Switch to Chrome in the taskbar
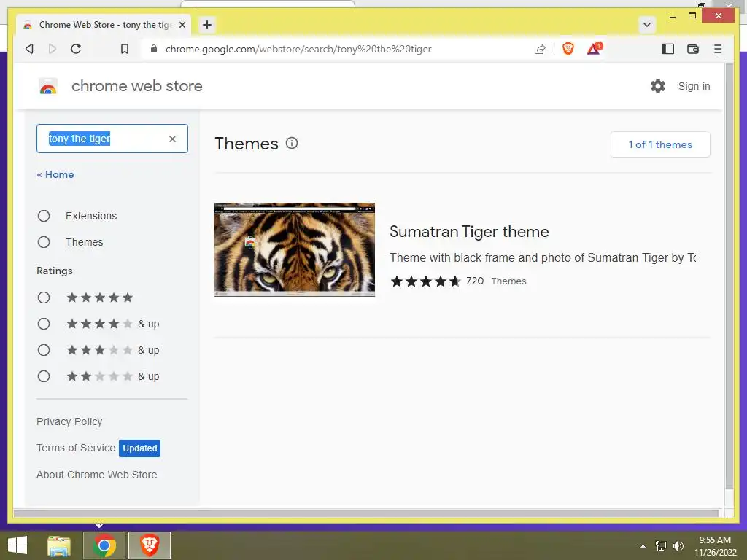The image size is (747, 560). point(104,545)
